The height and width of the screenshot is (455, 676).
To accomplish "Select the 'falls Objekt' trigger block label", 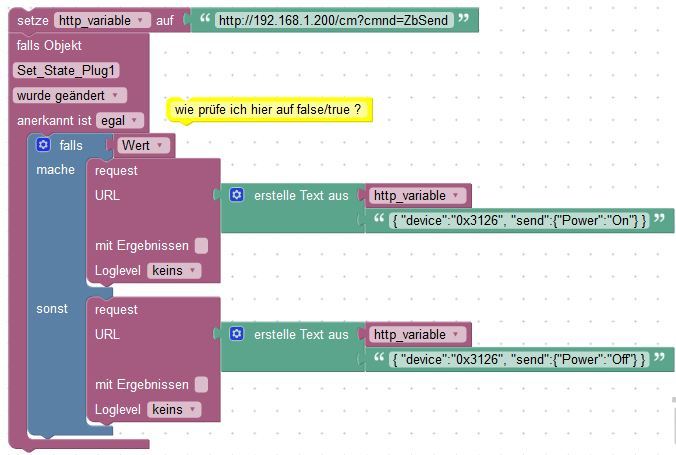I will click(49, 45).
